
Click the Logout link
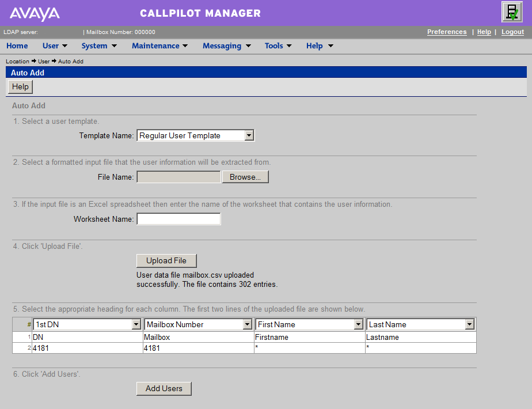click(x=512, y=32)
